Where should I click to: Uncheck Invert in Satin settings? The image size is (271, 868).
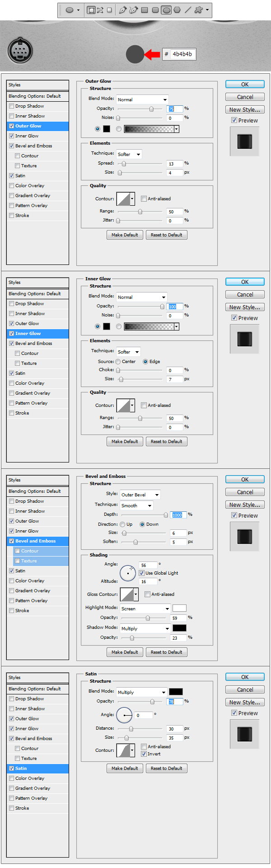click(144, 754)
